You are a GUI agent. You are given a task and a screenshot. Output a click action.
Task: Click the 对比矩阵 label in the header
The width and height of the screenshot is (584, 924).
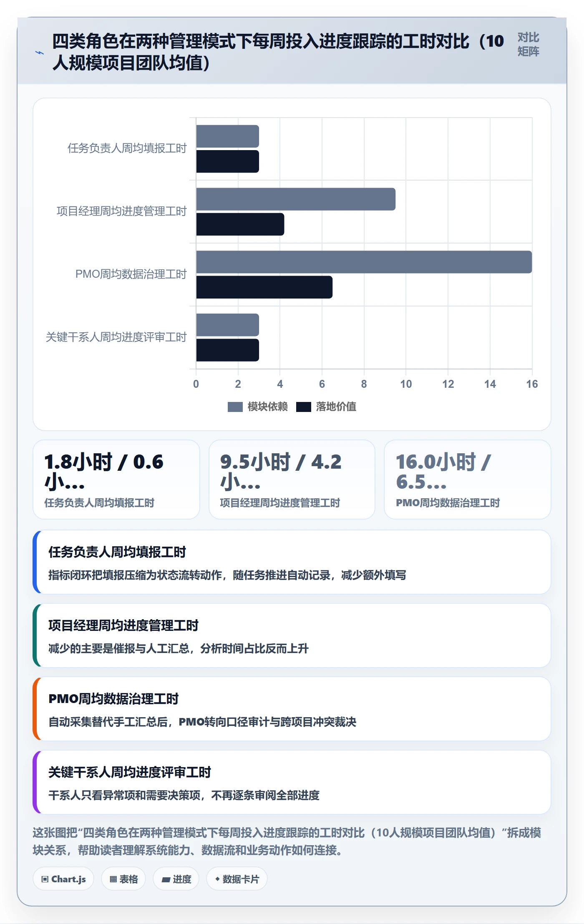[528, 44]
